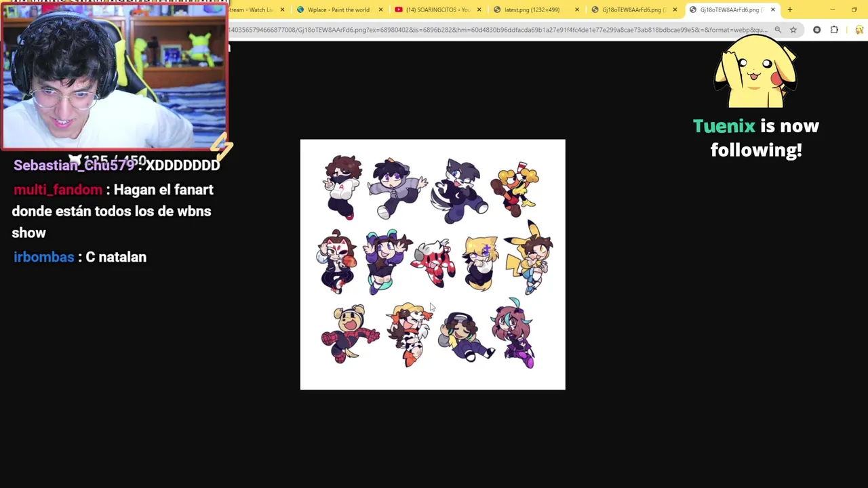Close the latest.png tab
Image resolution: width=868 pixels, height=488 pixels.
pyautogui.click(x=577, y=9)
